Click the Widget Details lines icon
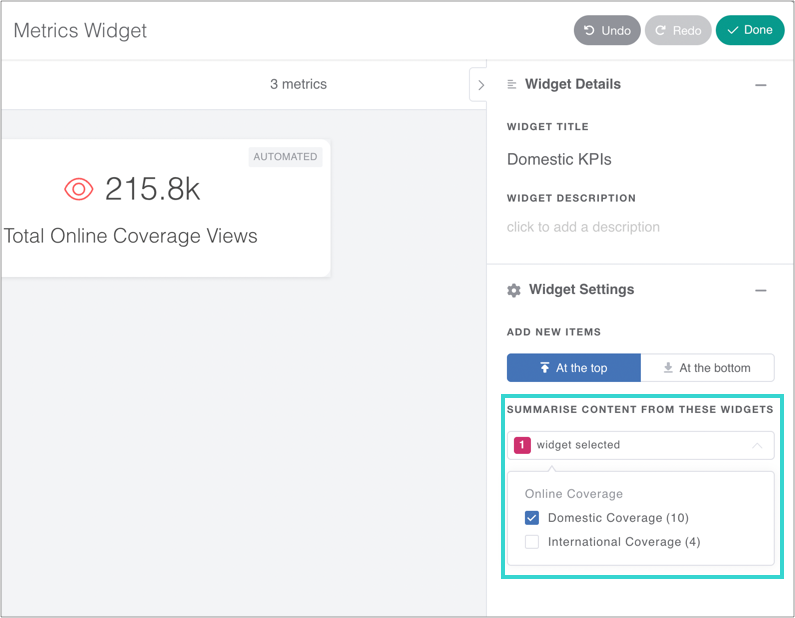795x618 pixels. click(512, 85)
